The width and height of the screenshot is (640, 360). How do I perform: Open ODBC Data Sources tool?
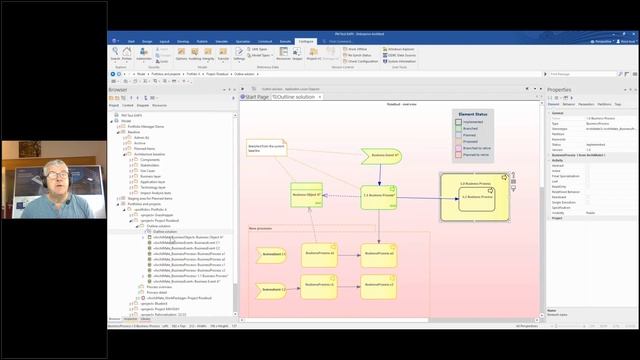pyautogui.click(x=399, y=55)
